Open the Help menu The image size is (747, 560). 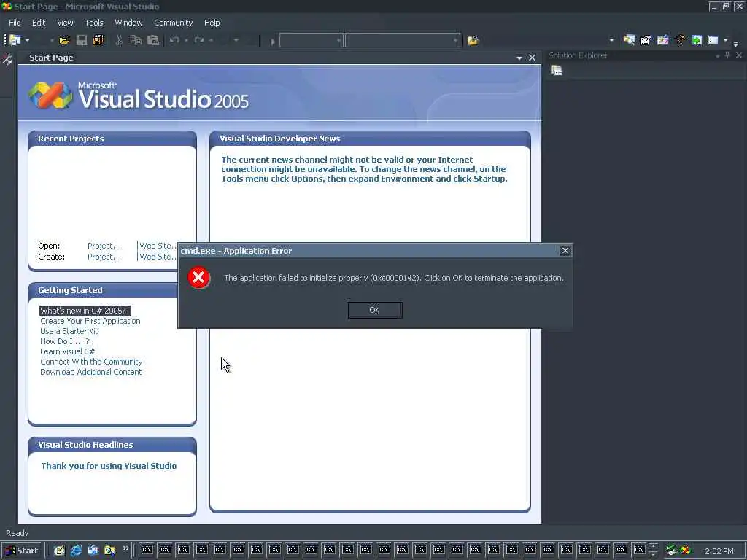[212, 23]
